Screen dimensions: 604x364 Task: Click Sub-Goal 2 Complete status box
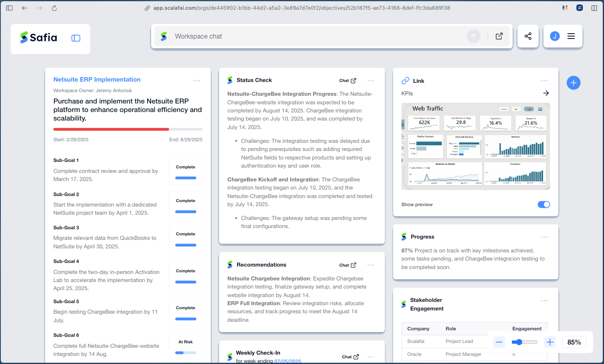(x=186, y=205)
